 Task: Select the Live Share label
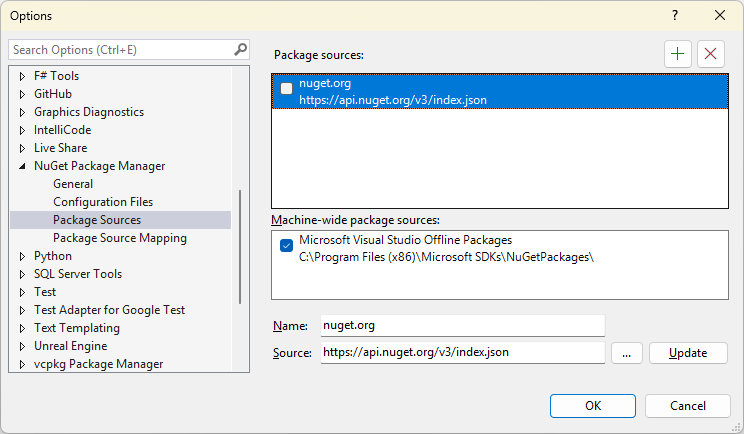[61, 148]
